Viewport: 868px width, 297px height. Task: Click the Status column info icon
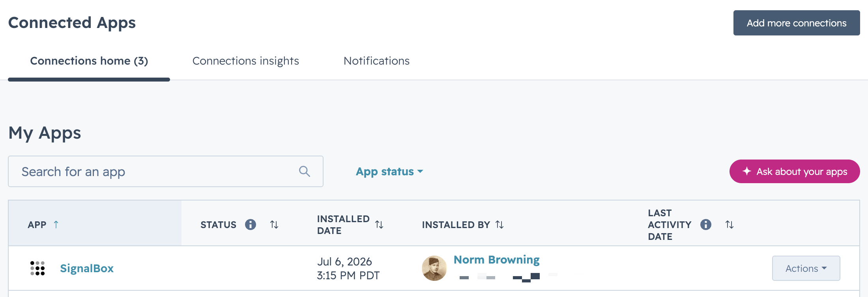(x=251, y=225)
